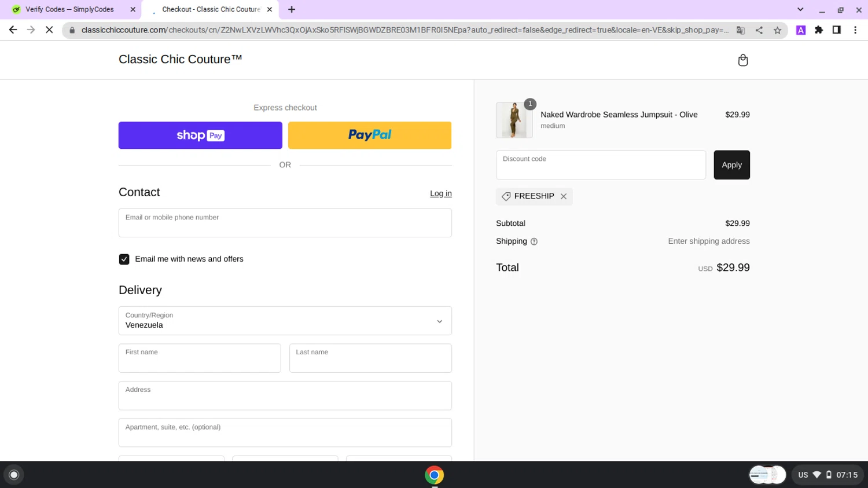Open Chrome three-dot menu

tap(855, 30)
